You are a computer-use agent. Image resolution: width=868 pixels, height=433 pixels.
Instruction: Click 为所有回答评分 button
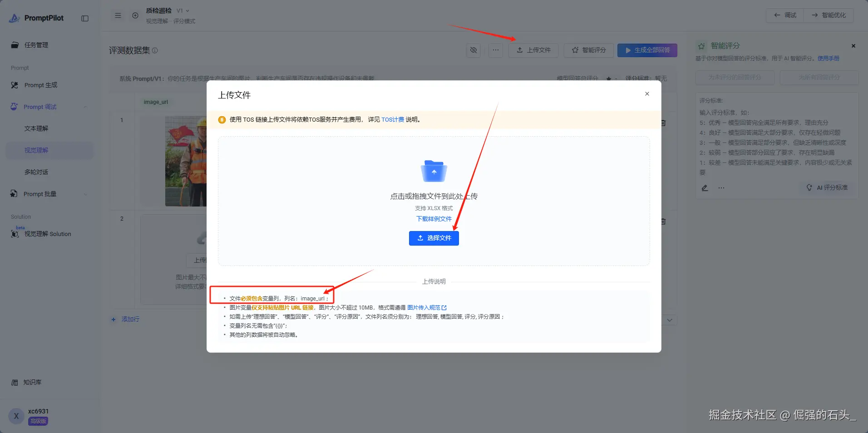[819, 78]
